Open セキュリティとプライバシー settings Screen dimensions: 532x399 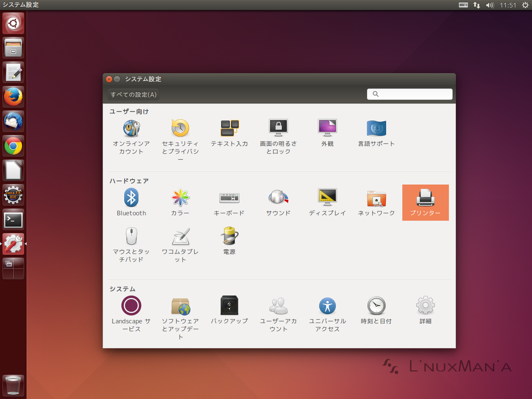(180, 140)
